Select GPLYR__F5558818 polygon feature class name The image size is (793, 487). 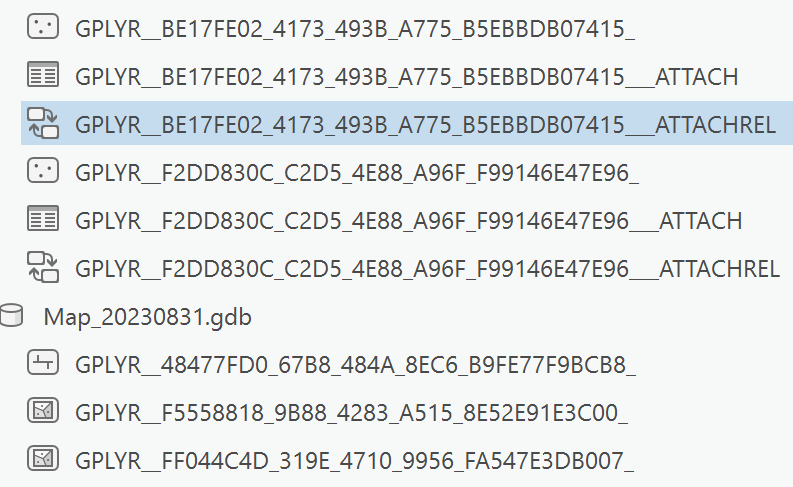click(351, 412)
